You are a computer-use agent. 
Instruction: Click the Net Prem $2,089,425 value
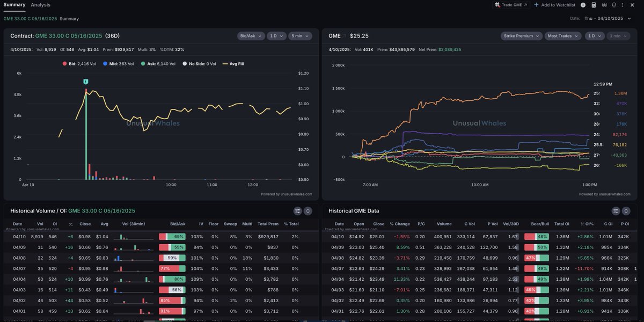[x=450, y=50]
